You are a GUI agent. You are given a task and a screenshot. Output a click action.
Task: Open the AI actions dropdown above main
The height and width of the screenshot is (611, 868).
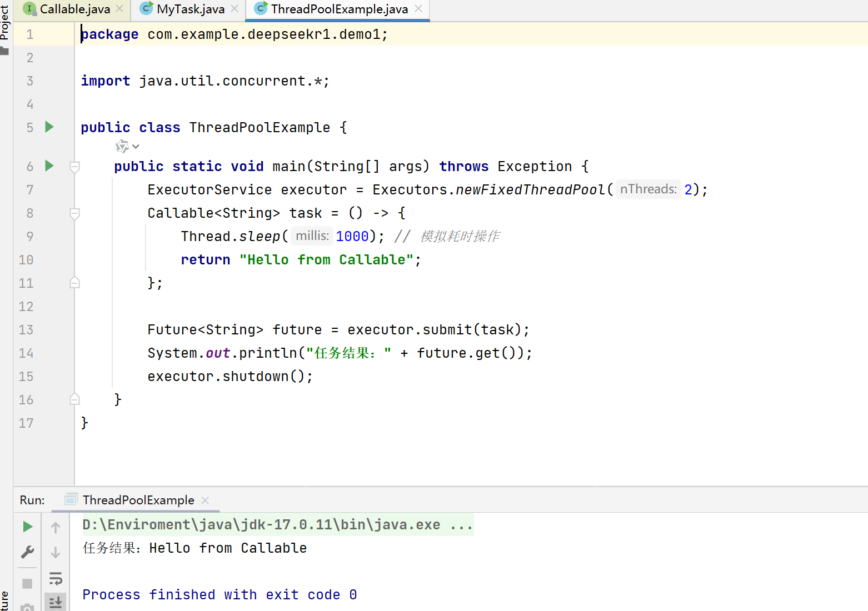pyautogui.click(x=127, y=147)
